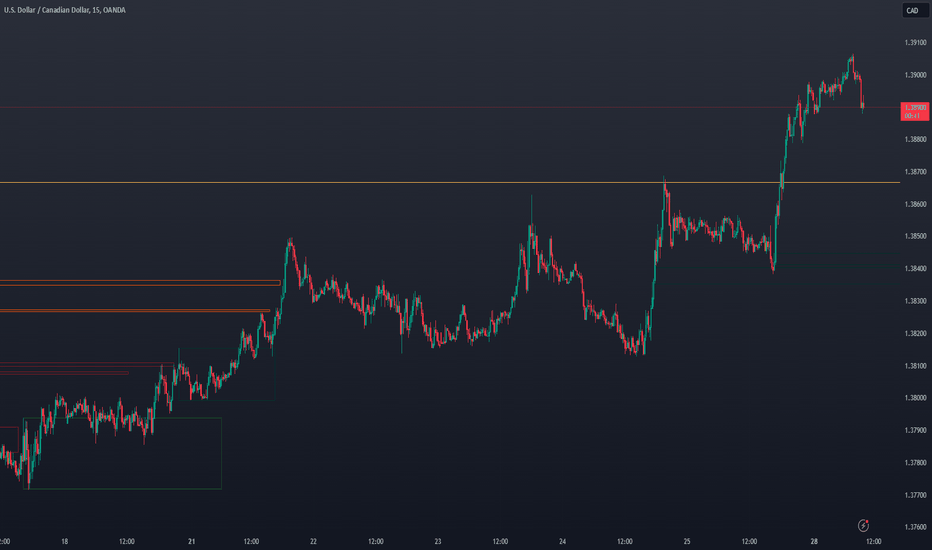Click the 1.38400 price axis label
This screenshot has width=932, height=550.
click(915, 269)
